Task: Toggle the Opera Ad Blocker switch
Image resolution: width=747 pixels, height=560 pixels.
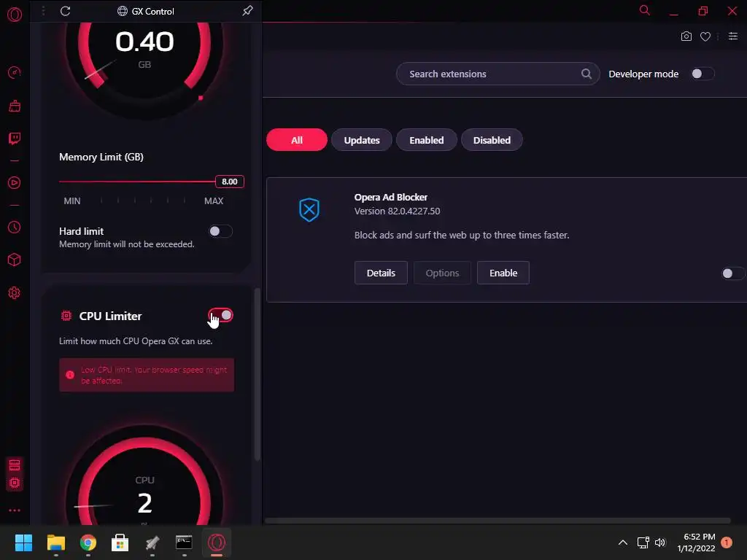Action: (732, 273)
